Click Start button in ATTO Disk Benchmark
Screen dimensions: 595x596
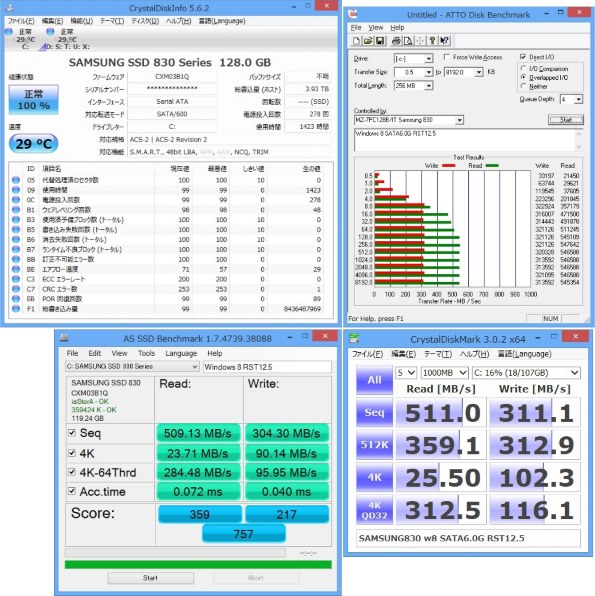point(566,120)
